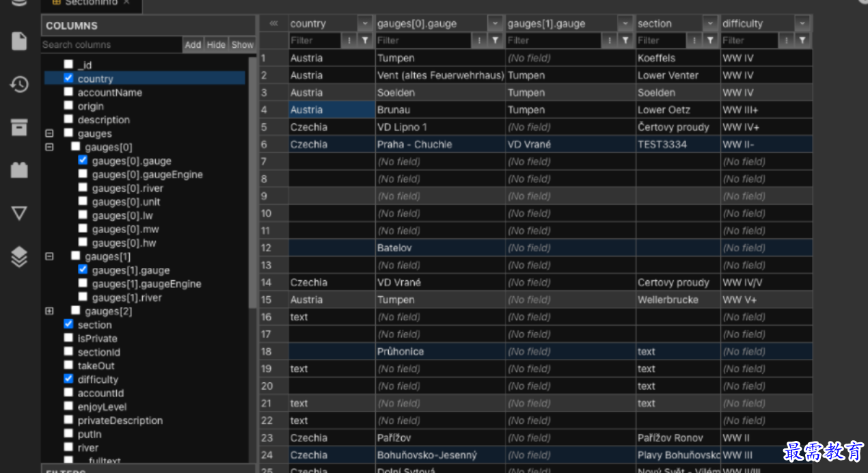Check the _id column checkbox
The height and width of the screenshot is (473, 868).
coord(68,65)
